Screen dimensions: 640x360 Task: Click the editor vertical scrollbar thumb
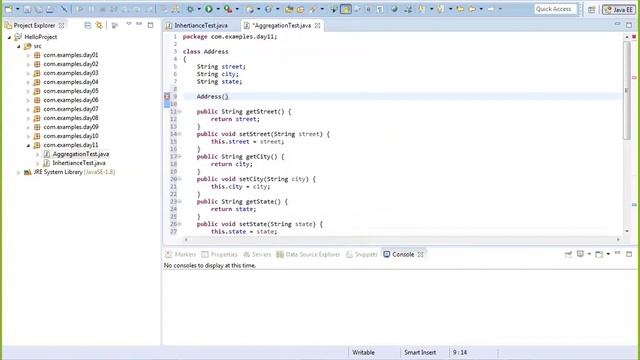627,90
